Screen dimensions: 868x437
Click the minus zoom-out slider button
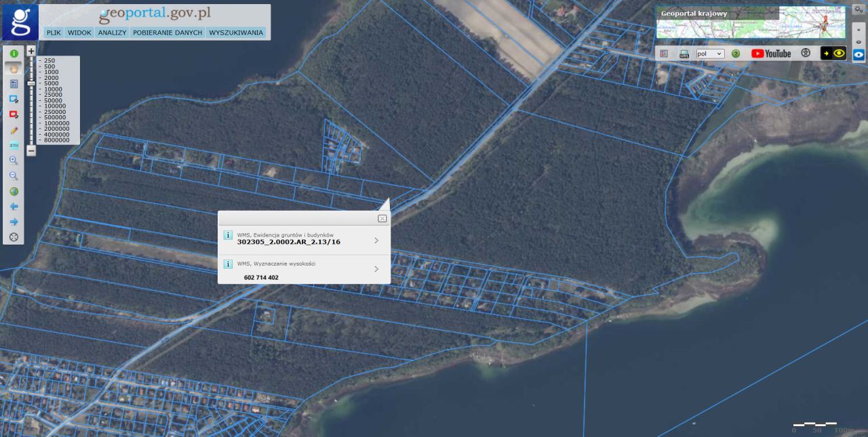31,151
